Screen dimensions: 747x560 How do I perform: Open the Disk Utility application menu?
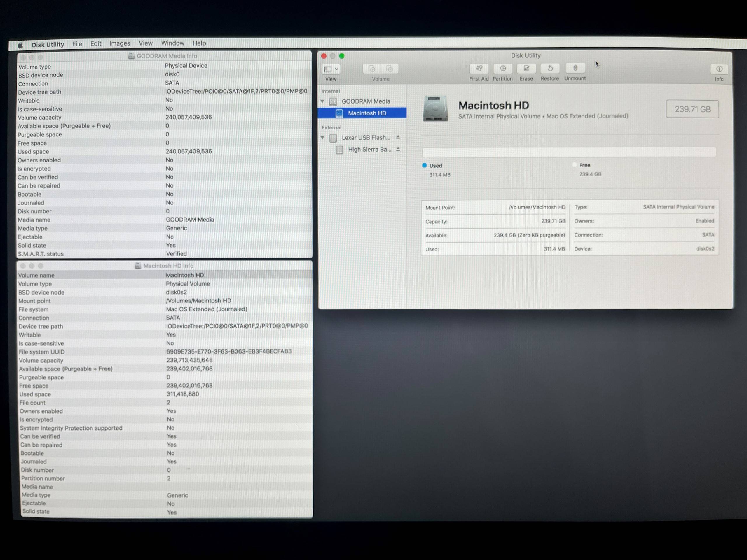48,44
